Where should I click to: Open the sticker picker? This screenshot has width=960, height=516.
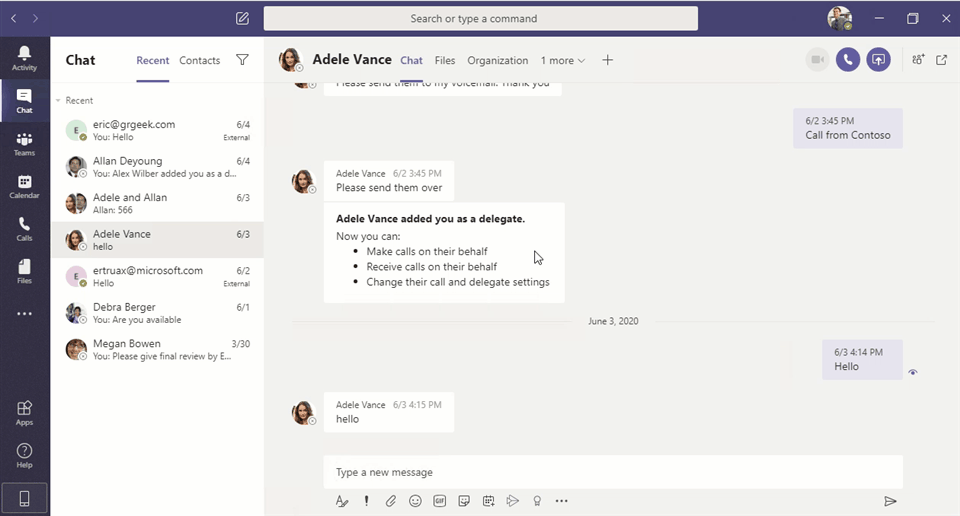464,501
